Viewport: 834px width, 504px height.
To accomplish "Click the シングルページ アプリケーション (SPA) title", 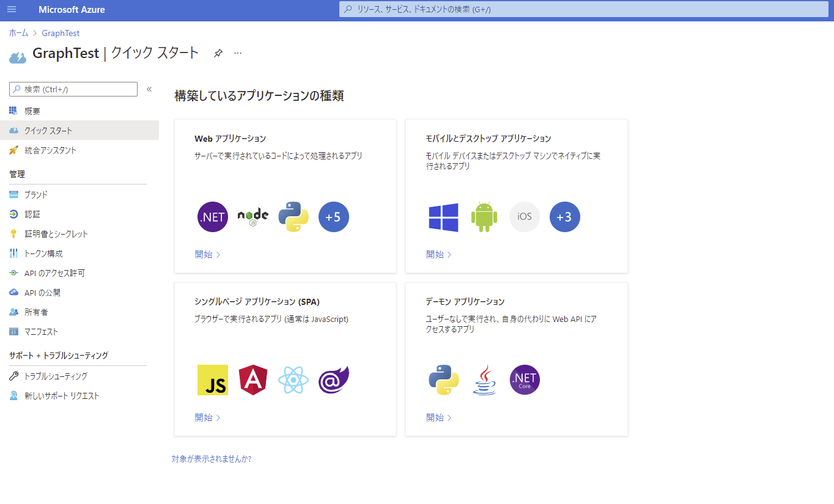I will pos(257,302).
